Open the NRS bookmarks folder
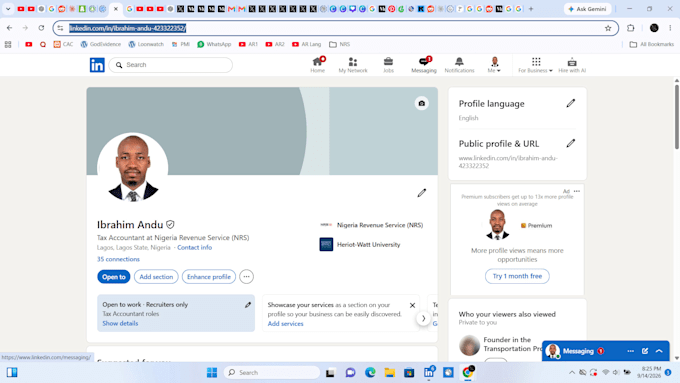Viewport: 680px width, 383px height. [x=340, y=44]
